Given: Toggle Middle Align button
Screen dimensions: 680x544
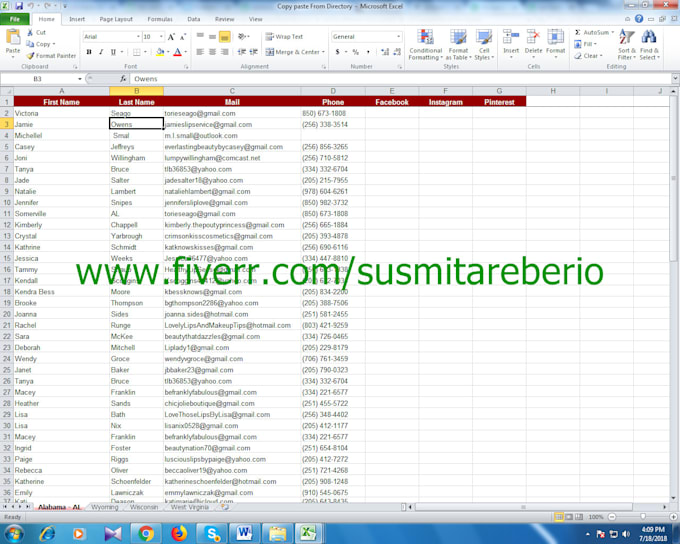Looking at the screenshot, I should (212, 37).
